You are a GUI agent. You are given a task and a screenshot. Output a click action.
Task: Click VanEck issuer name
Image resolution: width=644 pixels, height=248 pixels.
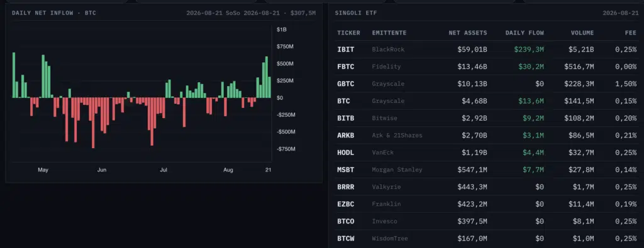pyautogui.click(x=383, y=153)
